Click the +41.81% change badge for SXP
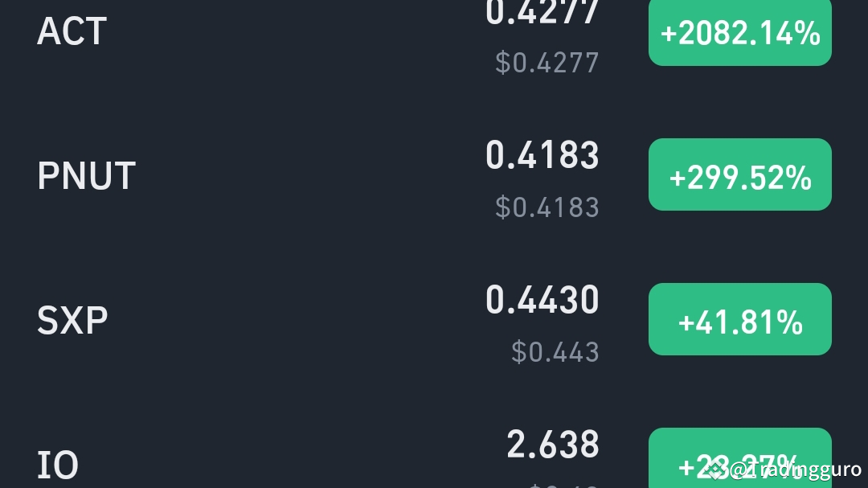Screen dimensions: 868x488 pyautogui.click(x=739, y=319)
